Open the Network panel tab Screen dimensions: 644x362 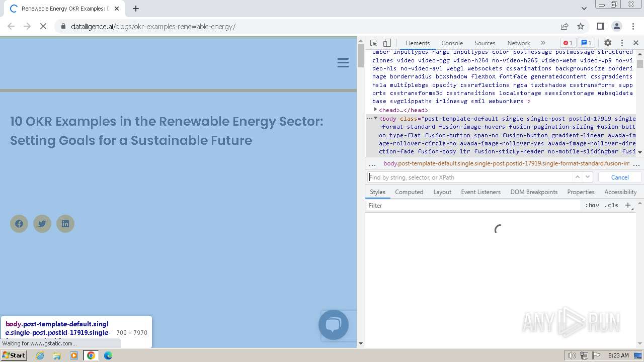tap(518, 43)
